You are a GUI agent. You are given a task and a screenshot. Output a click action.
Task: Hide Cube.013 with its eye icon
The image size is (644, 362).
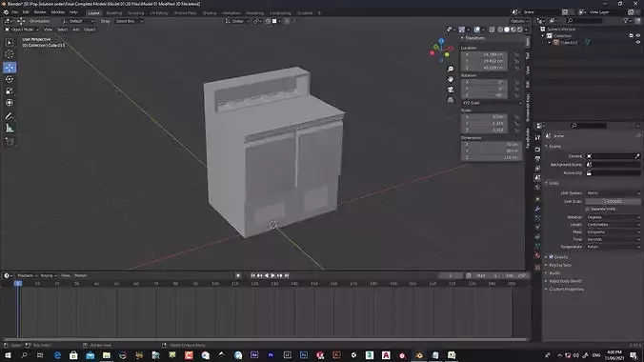[638, 42]
